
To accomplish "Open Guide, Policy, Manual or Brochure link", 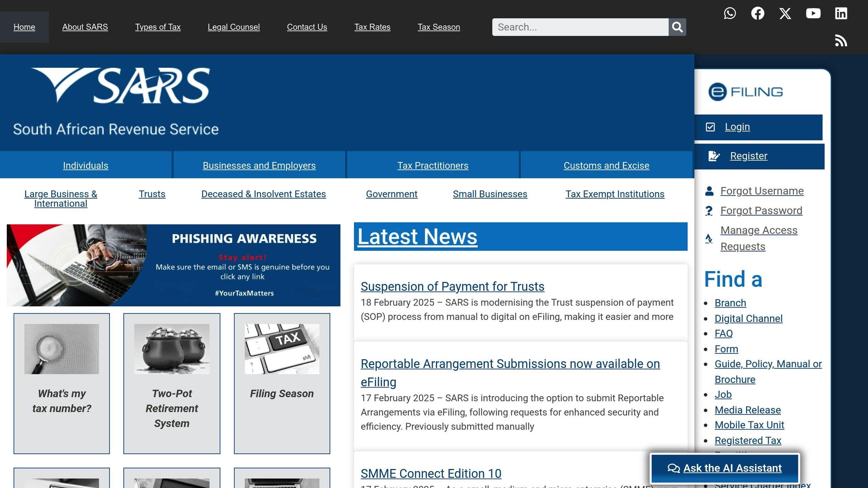I will click(768, 372).
